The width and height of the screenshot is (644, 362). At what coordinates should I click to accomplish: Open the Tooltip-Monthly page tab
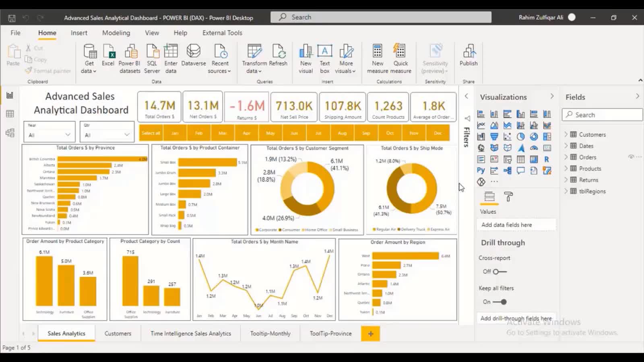pyautogui.click(x=270, y=333)
